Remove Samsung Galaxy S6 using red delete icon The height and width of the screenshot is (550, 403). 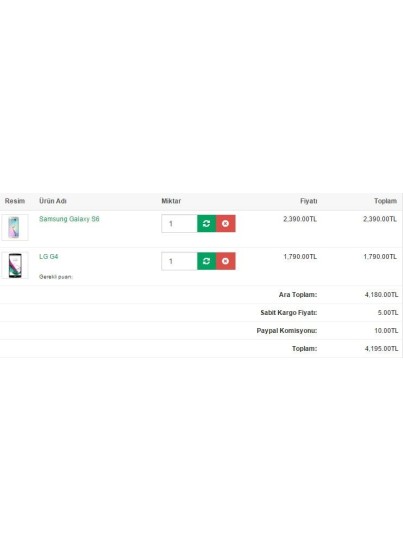pyautogui.click(x=226, y=223)
